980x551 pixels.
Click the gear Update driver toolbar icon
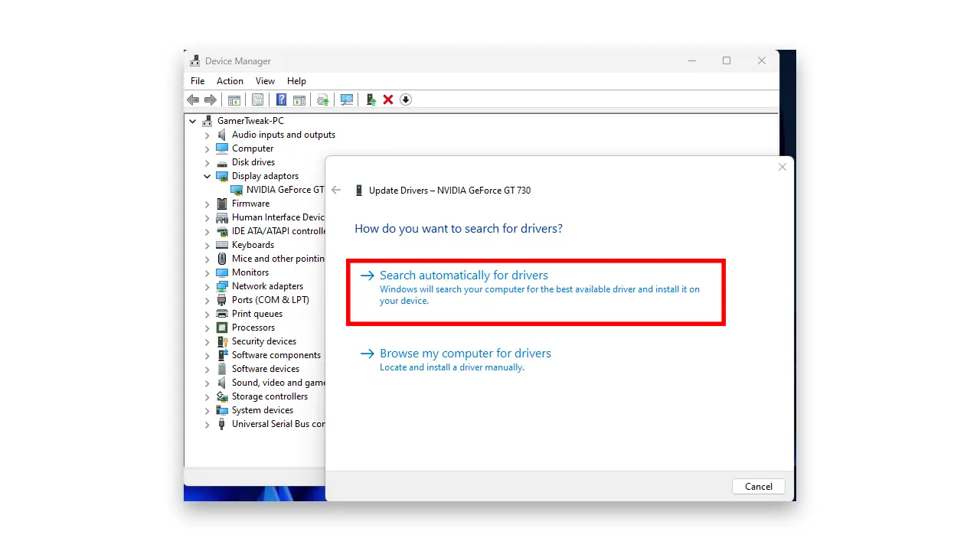[x=323, y=99]
